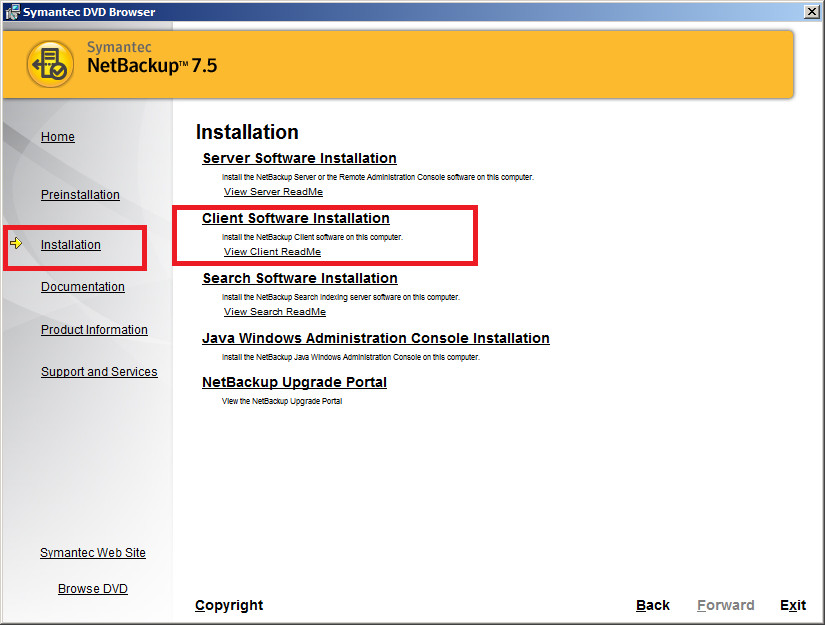825x625 pixels.
Task: Click the Symantec DVD Browser title bar icon
Action: tap(10, 11)
